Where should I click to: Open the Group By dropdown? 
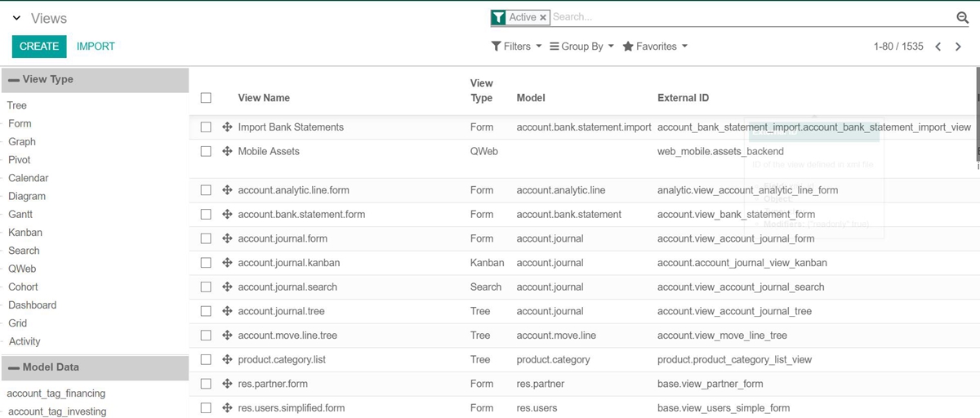point(581,47)
